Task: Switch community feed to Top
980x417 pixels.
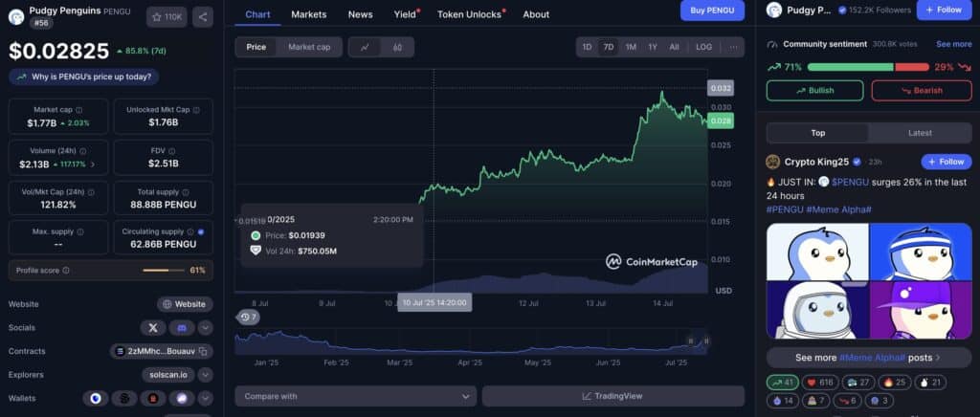Action: pyautogui.click(x=817, y=133)
